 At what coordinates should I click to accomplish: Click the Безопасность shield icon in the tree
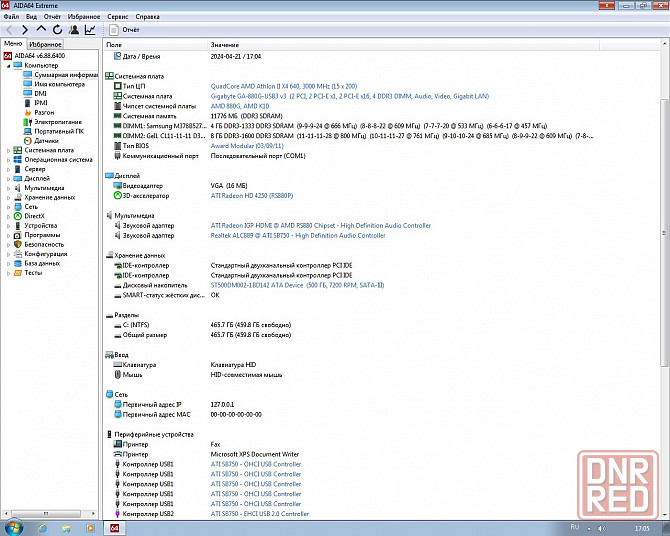(x=18, y=244)
